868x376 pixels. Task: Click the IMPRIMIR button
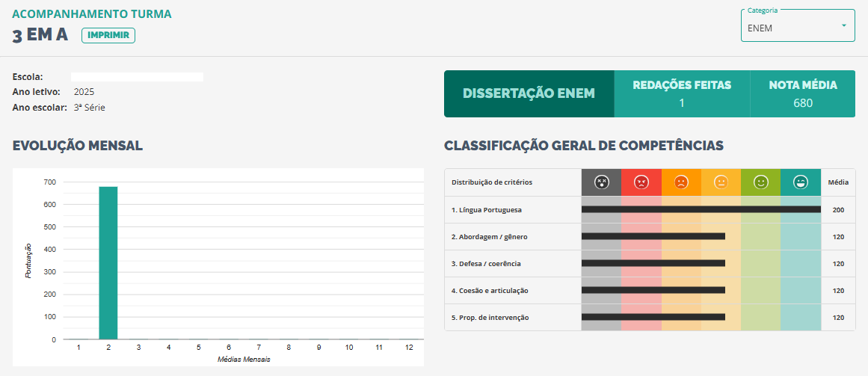tap(108, 35)
